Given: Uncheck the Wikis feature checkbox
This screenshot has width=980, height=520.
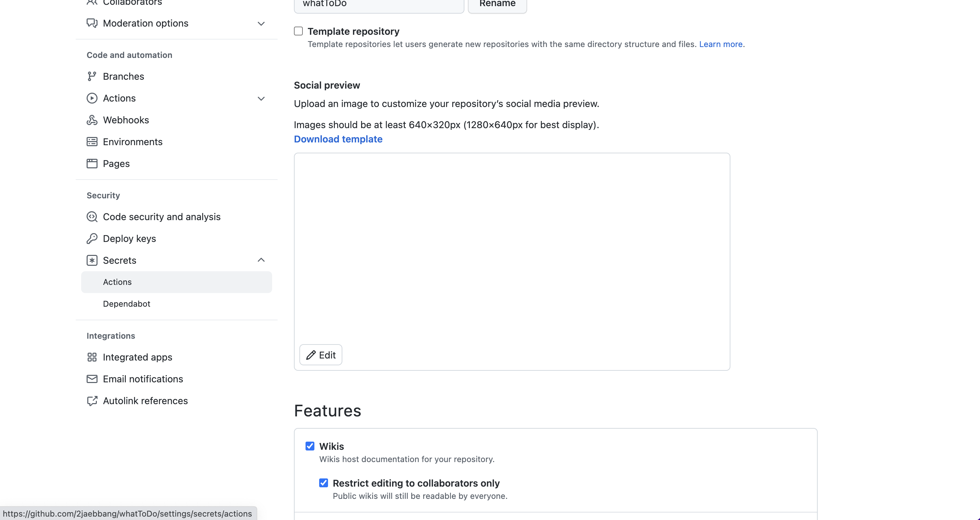Looking at the screenshot, I should (310, 446).
